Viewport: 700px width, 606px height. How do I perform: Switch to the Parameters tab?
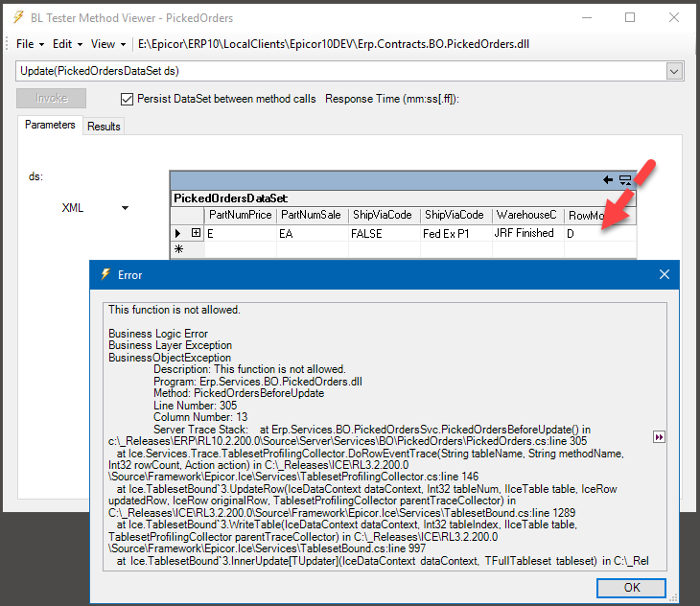50,125
